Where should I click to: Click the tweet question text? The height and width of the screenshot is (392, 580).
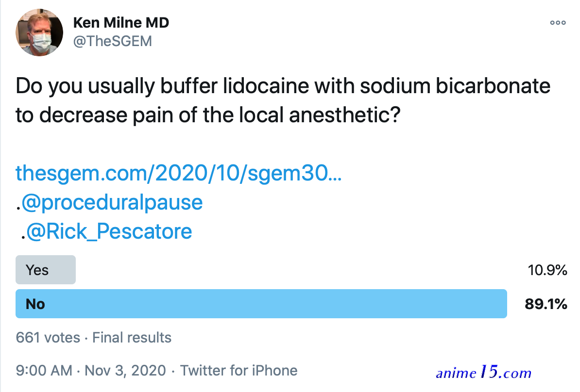tap(283, 100)
